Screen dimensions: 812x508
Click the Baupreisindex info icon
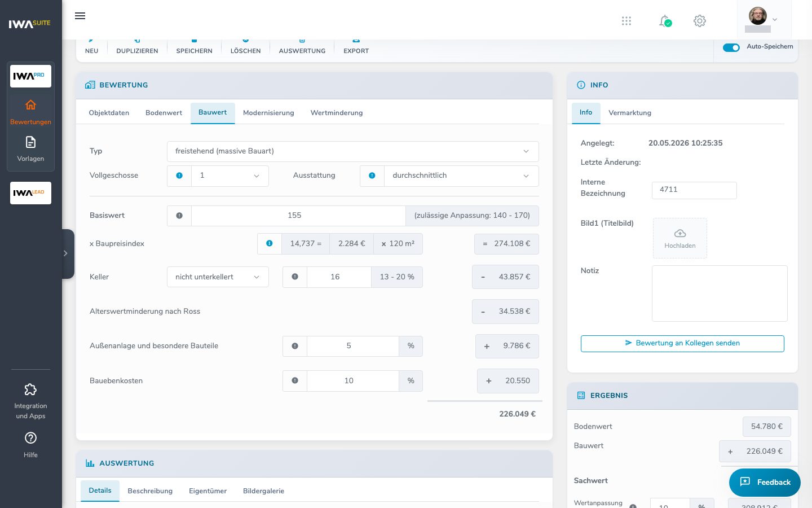click(270, 244)
